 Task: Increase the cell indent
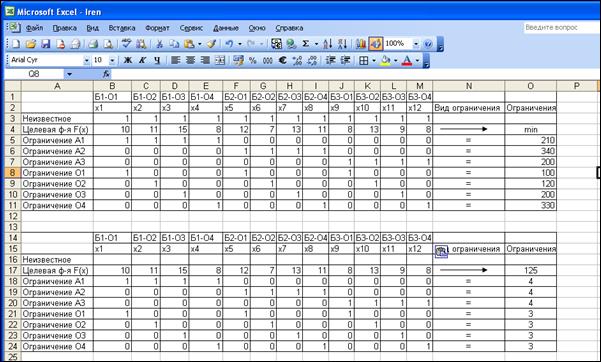pyautogui.click(x=345, y=60)
